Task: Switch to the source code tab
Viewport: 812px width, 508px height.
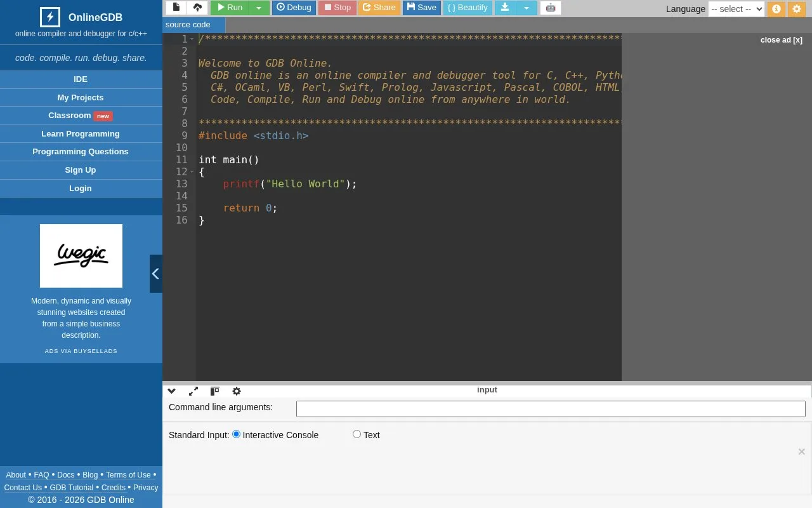Action: 193,25
